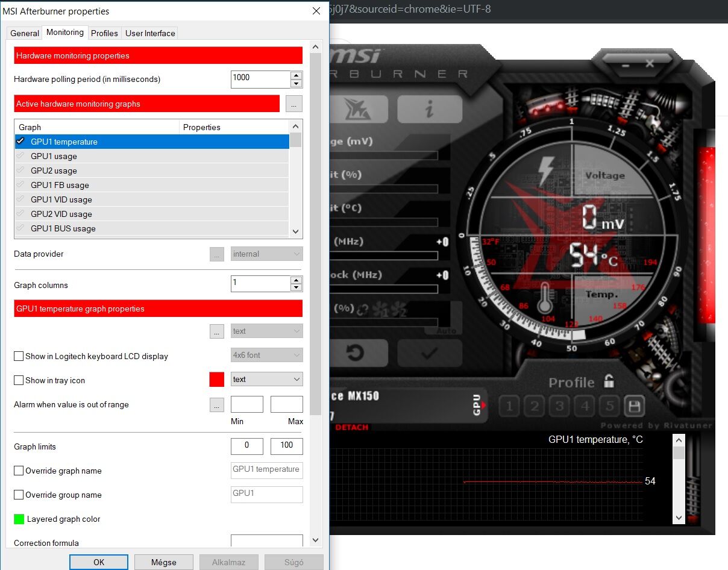Toggle the profile lock padlock icon
The image size is (728, 570).
tap(609, 381)
